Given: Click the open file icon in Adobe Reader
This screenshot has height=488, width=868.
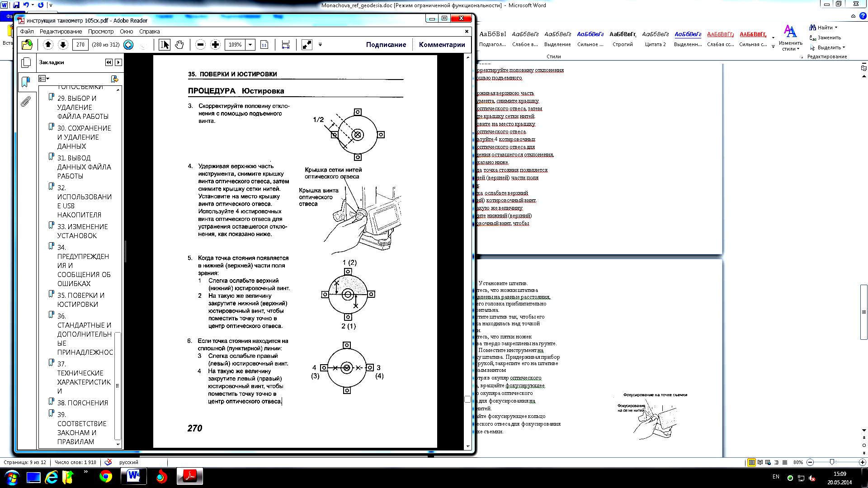Looking at the screenshot, I should click(x=27, y=44).
